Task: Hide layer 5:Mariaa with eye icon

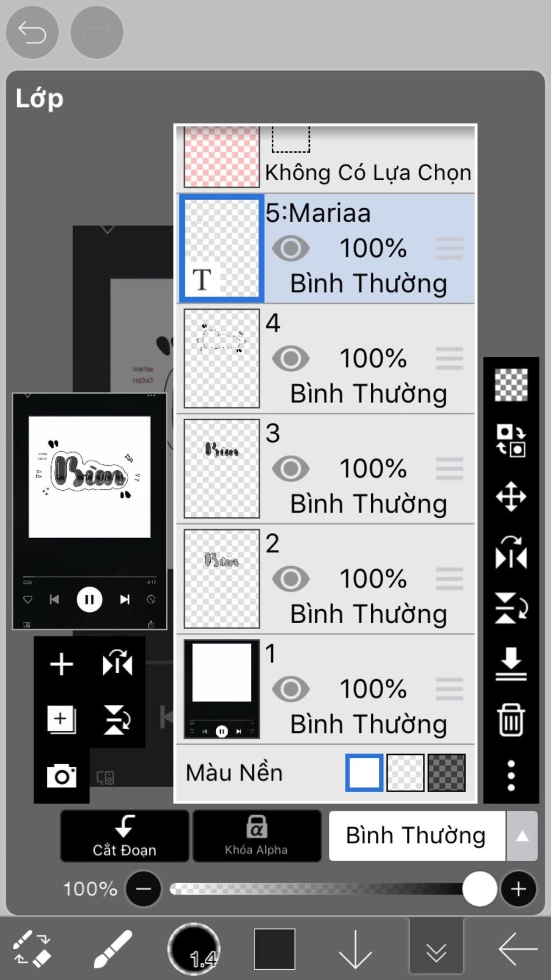Action: pos(291,248)
